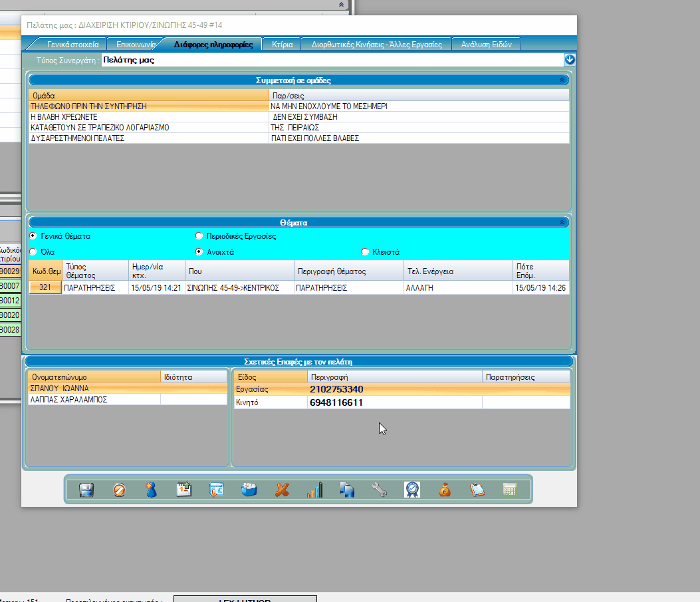Click the 'Ομάδα' column header
This screenshot has height=602, width=700.
click(148, 96)
